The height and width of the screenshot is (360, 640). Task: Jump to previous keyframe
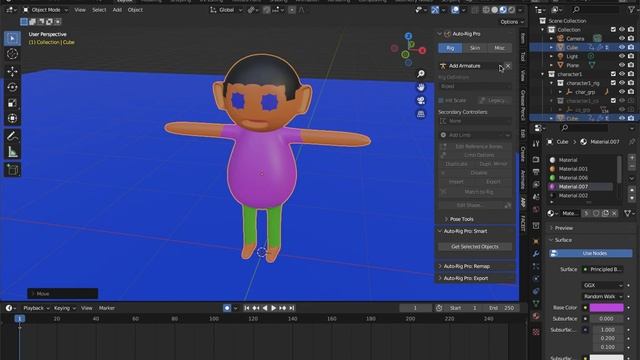click(x=256, y=308)
